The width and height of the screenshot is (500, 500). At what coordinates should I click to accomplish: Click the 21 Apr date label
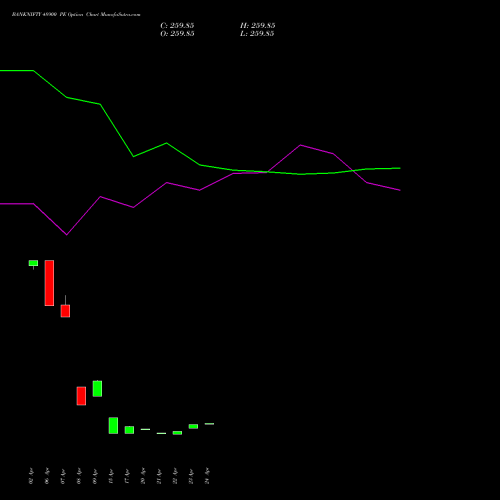159,476
